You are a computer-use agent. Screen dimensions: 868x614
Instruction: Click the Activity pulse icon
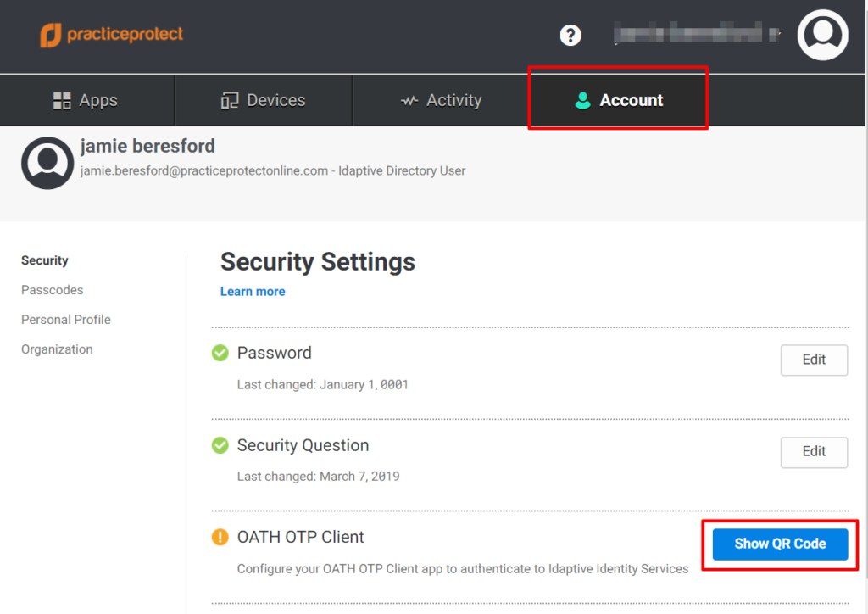409,101
